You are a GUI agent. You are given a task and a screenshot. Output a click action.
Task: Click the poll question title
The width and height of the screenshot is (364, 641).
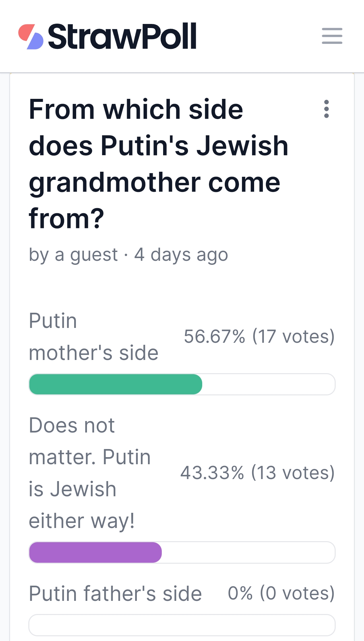tap(158, 164)
